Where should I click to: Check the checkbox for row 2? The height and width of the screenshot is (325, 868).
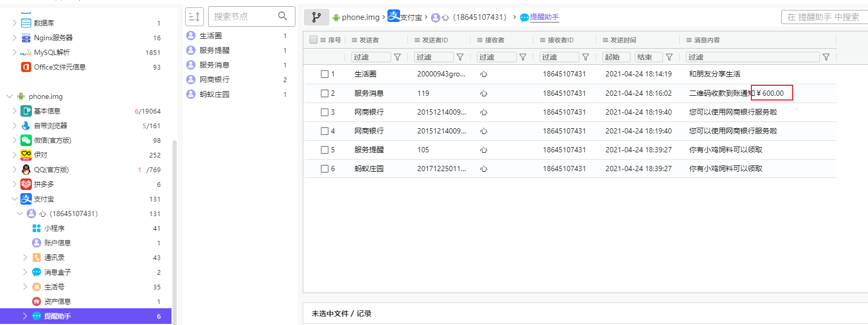click(x=325, y=93)
